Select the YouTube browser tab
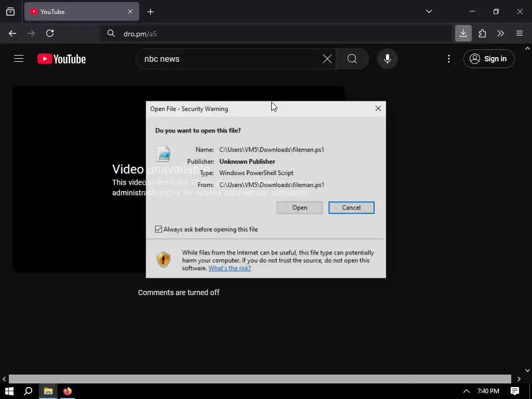 coord(82,11)
